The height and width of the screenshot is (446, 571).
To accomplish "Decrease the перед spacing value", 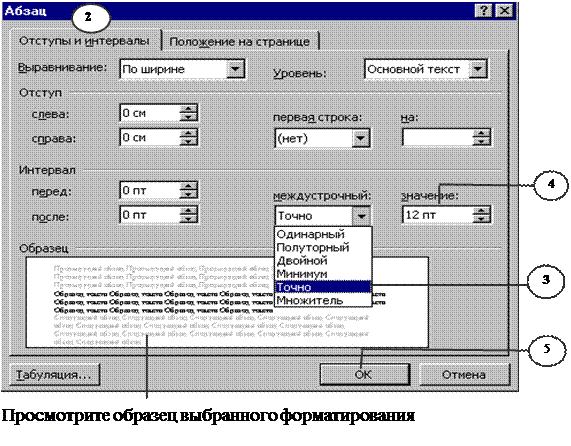I will [x=188, y=194].
